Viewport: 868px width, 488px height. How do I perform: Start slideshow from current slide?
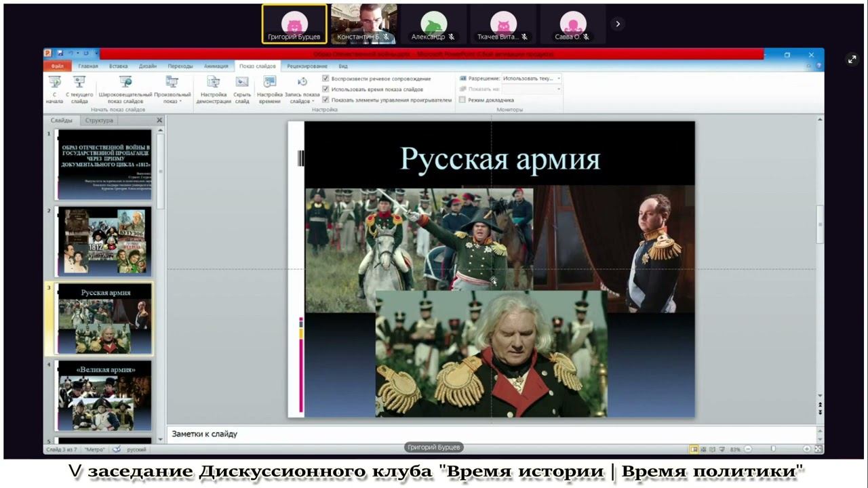pyautogui.click(x=79, y=89)
